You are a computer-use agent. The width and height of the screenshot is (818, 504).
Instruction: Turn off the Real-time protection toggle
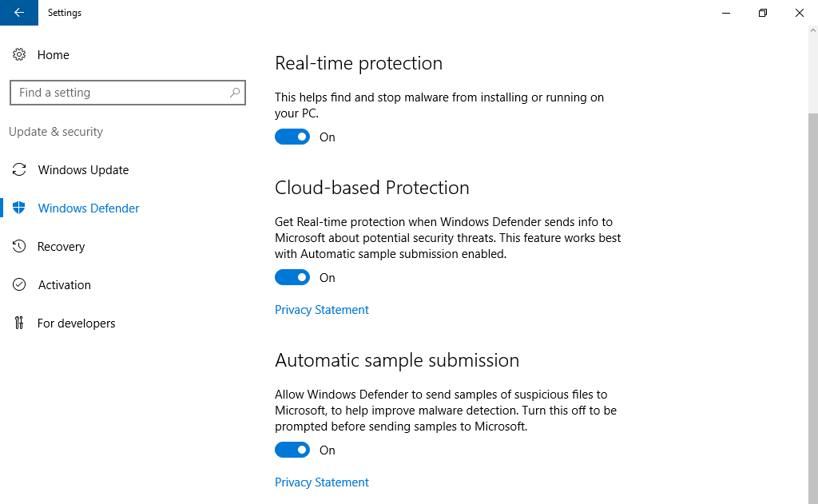[x=292, y=137]
